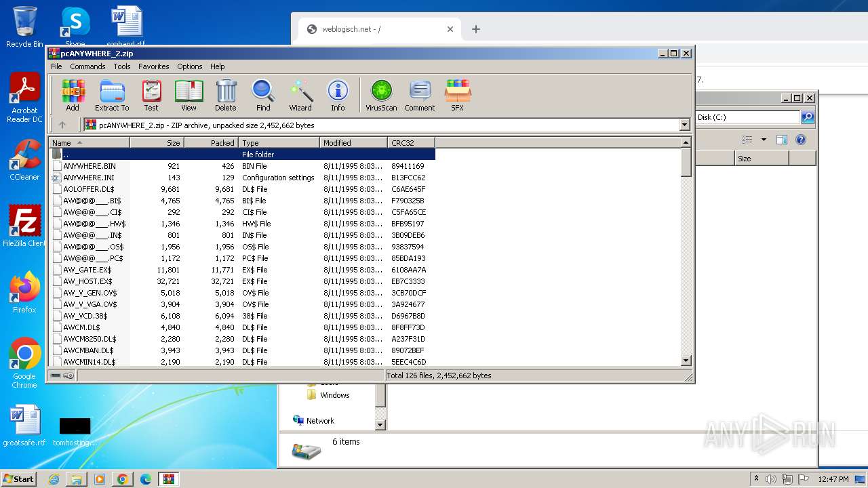
Task: Run VirusScan from the toolbar
Action: (381, 95)
